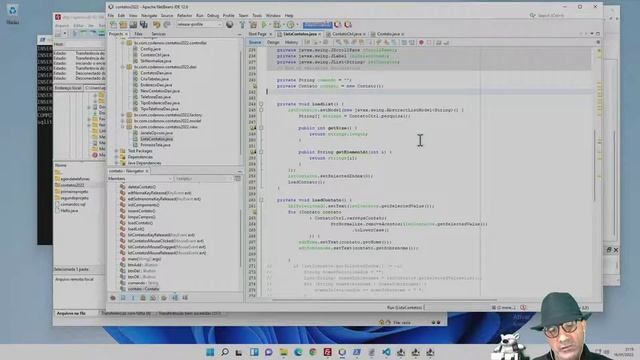
Task: Switch to the History view button
Action: 291,42
